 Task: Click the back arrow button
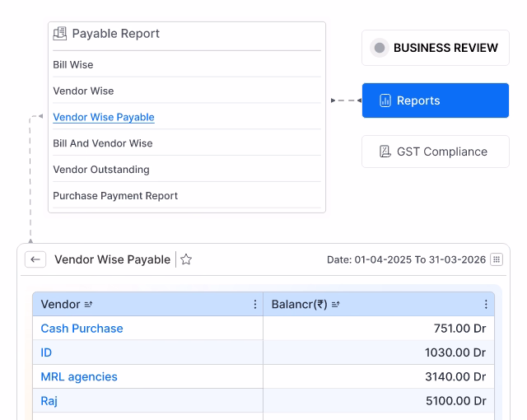tap(35, 259)
